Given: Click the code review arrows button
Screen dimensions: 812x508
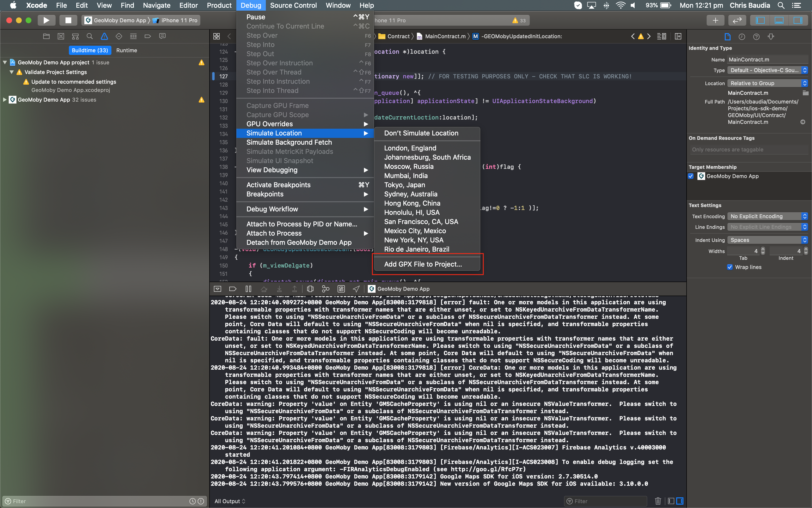Looking at the screenshot, I should coord(737,21).
